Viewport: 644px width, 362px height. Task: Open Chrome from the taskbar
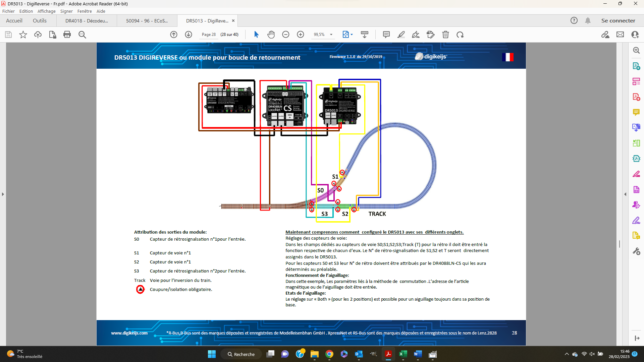pos(329,354)
